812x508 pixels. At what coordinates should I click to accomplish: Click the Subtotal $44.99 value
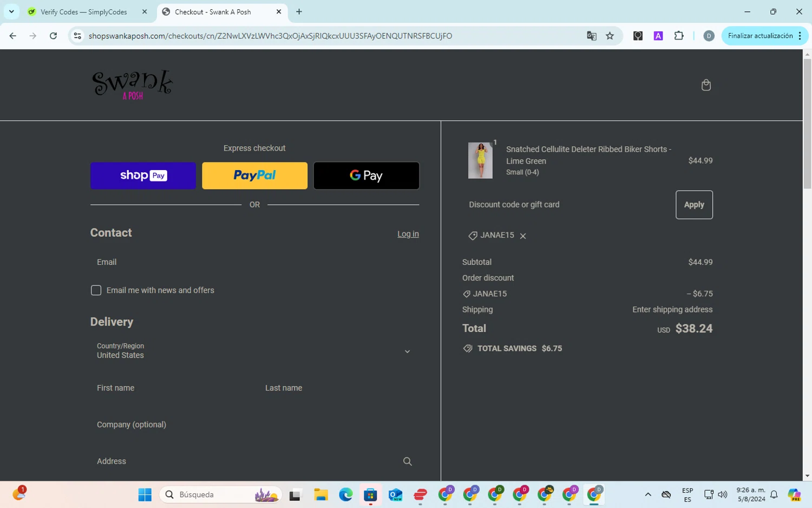point(700,262)
